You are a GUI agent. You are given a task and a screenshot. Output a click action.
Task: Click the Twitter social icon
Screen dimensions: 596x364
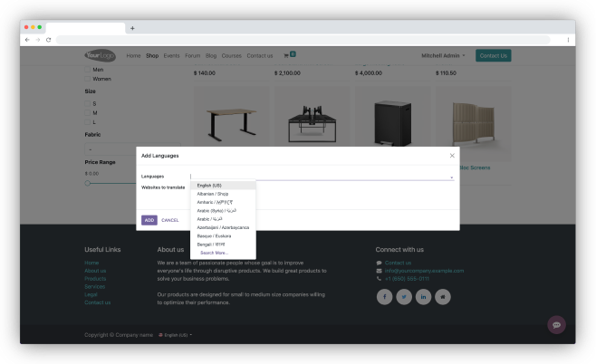[x=403, y=296]
